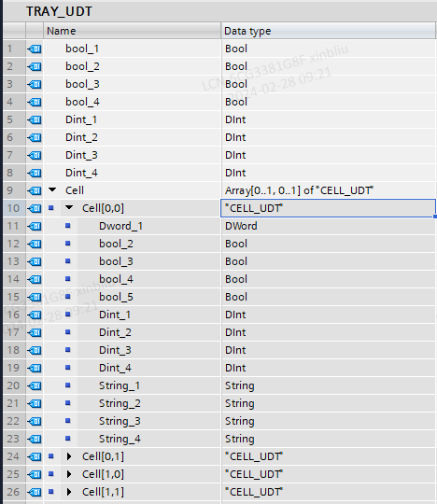Click the Array data type cell of Cell
437x504 pixels.
click(329, 190)
